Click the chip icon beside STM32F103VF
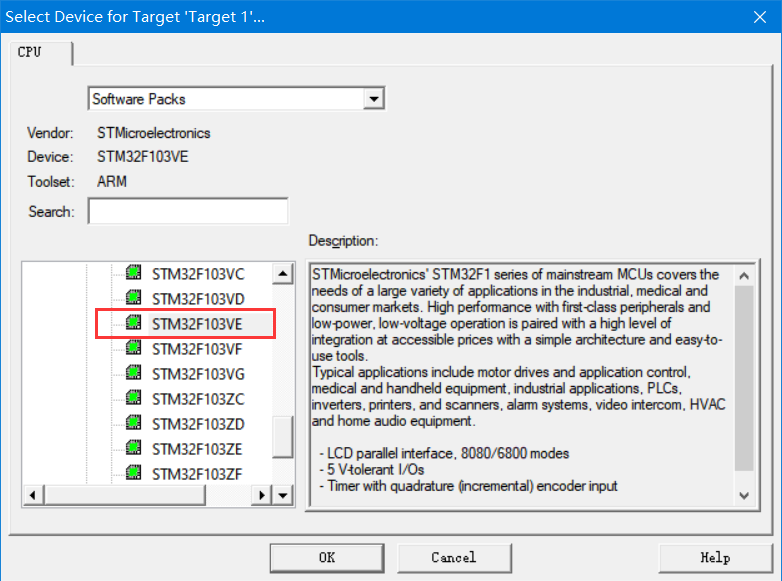The image size is (782, 581). pyautogui.click(x=133, y=347)
